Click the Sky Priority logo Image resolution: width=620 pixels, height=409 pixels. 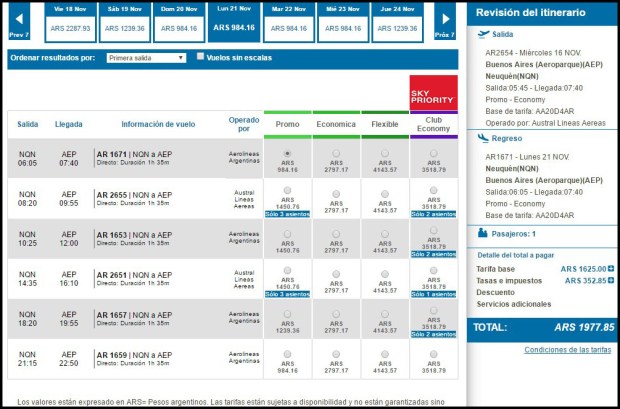pos(433,93)
